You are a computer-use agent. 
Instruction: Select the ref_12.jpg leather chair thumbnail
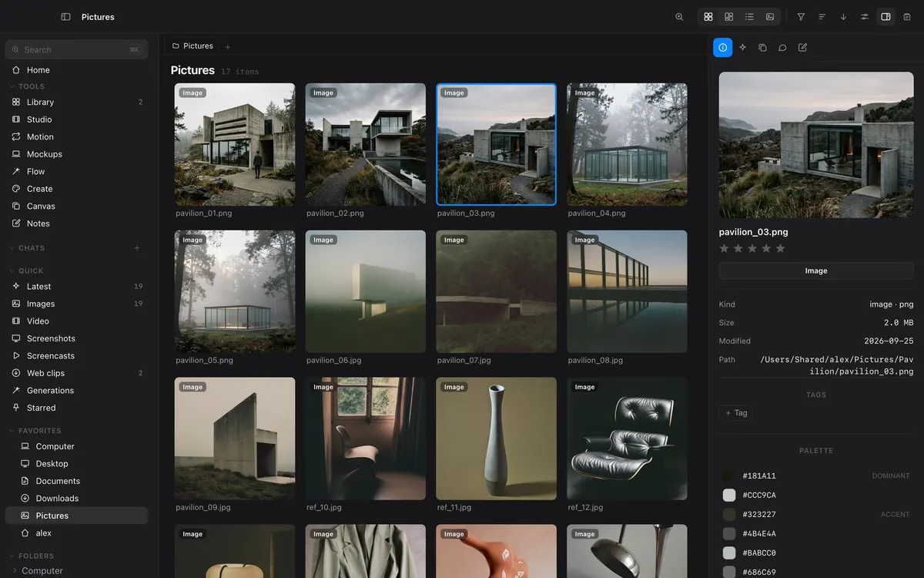tap(627, 439)
